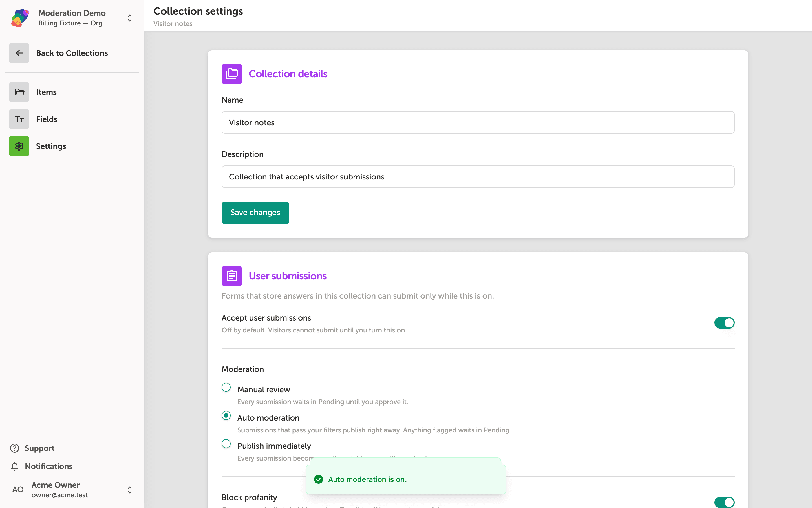The image size is (812, 508).
Task: Click the User submissions heading
Action: coord(288,276)
